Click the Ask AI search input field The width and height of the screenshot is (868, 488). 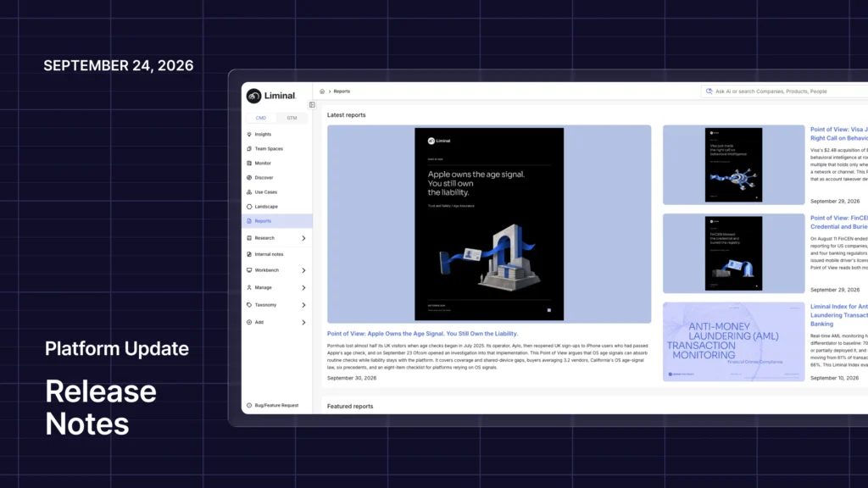[x=786, y=91]
